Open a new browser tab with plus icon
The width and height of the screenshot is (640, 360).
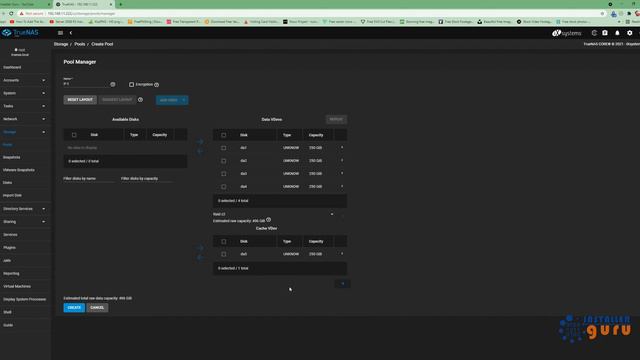[x=120, y=4]
